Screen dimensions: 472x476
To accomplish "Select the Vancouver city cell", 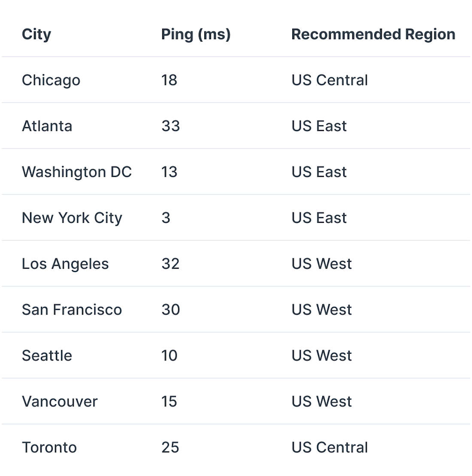I will (x=60, y=402).
